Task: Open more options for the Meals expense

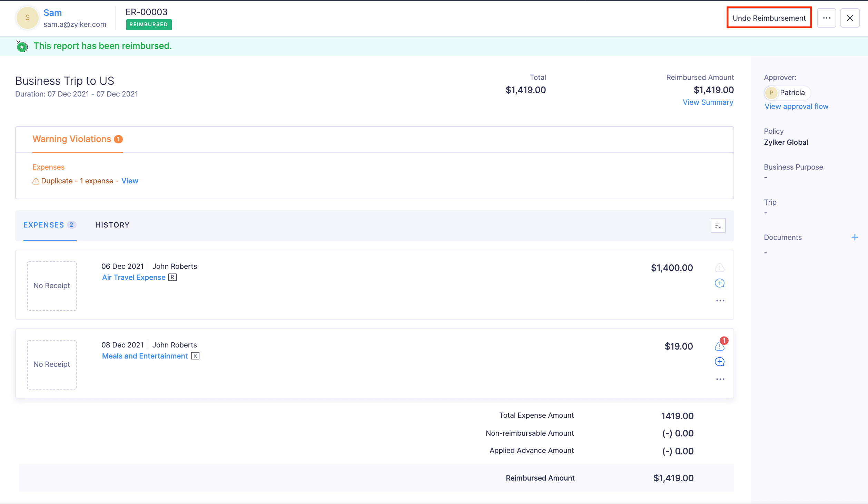Action: [720, 379]
